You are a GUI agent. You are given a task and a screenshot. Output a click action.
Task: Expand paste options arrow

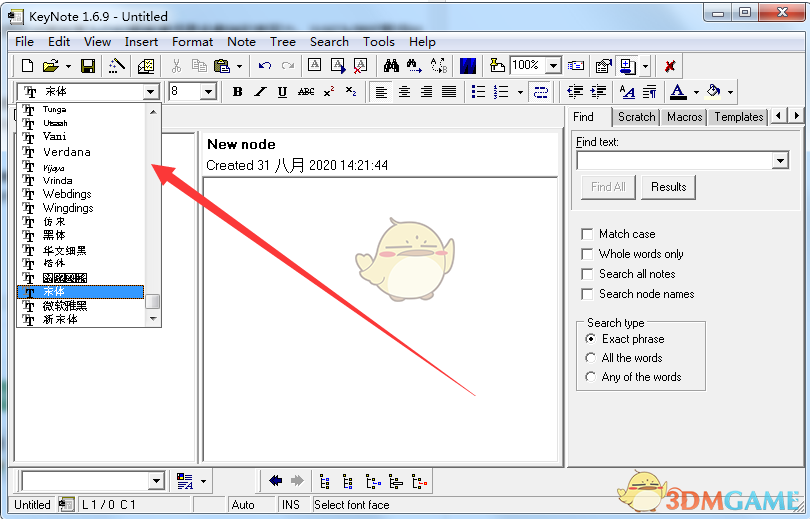click(239, 66)
